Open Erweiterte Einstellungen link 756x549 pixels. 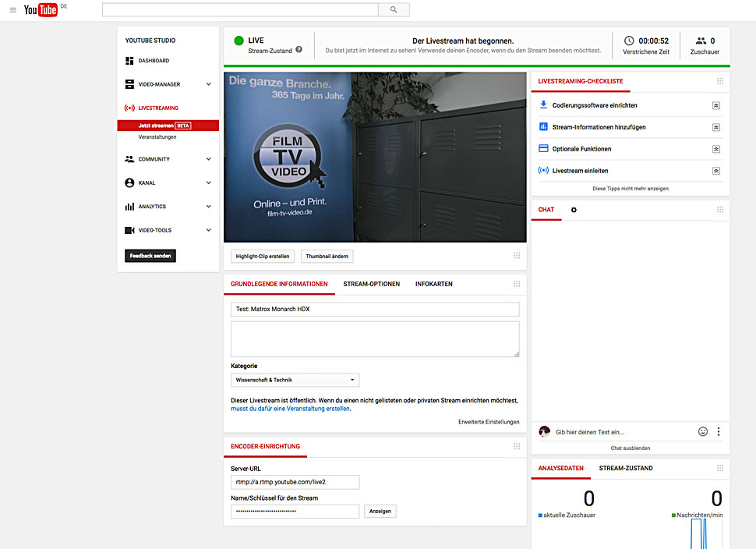pyautogui.click(x=489, y=422)
